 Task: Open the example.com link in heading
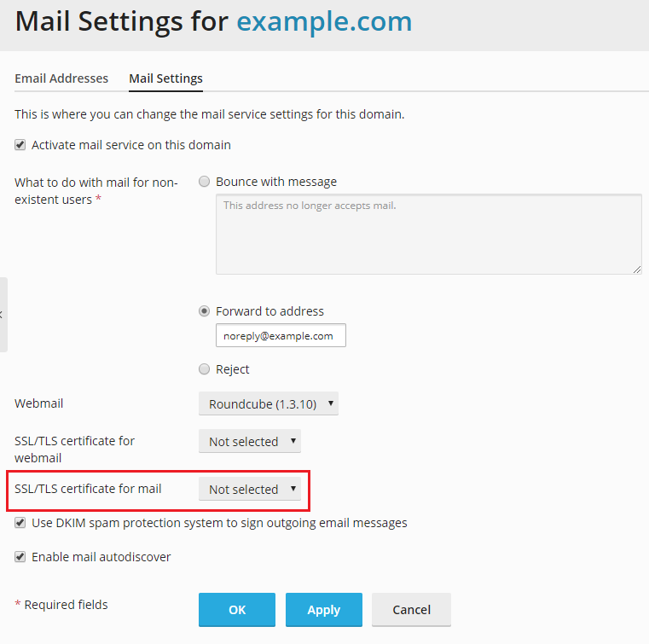(x=324, y=21)
